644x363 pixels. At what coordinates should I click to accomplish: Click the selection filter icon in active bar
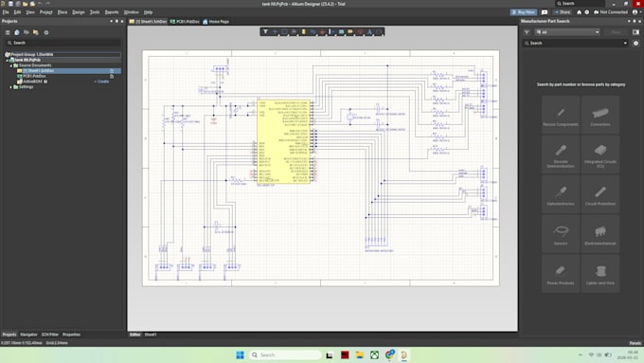[x=265, y=31]
